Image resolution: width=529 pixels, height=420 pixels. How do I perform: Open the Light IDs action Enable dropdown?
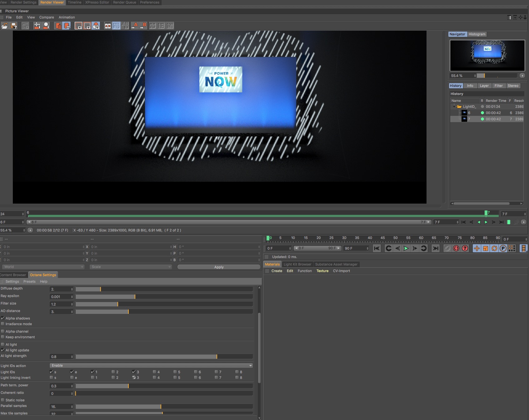(x=151, y=366)
